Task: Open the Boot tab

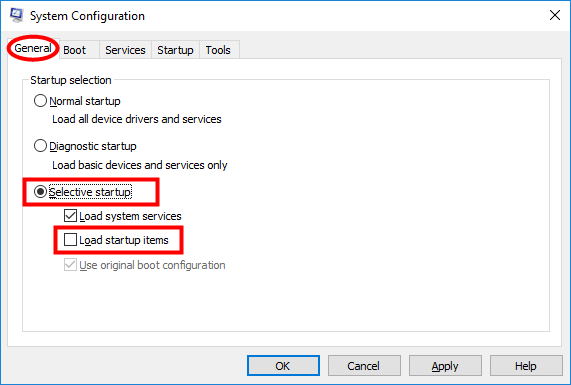Action: pos(74,50)
